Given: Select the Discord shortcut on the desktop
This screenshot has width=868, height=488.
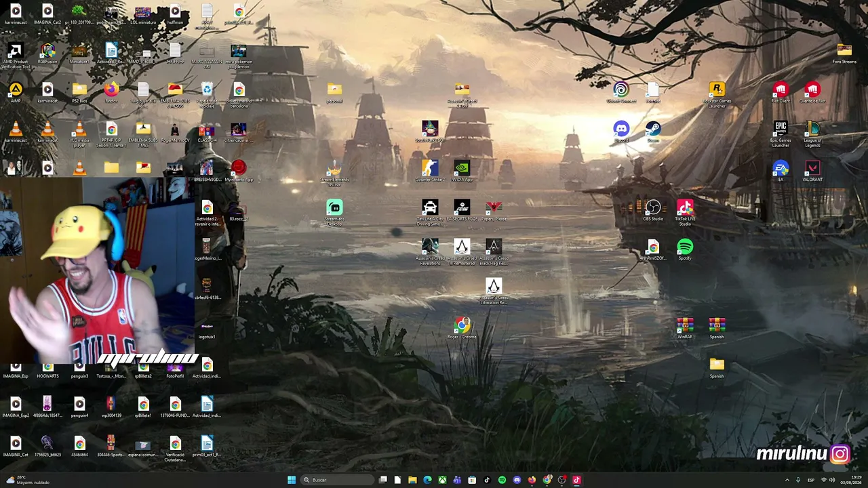Looking at the screenshot, I should (x=621, y=132).
